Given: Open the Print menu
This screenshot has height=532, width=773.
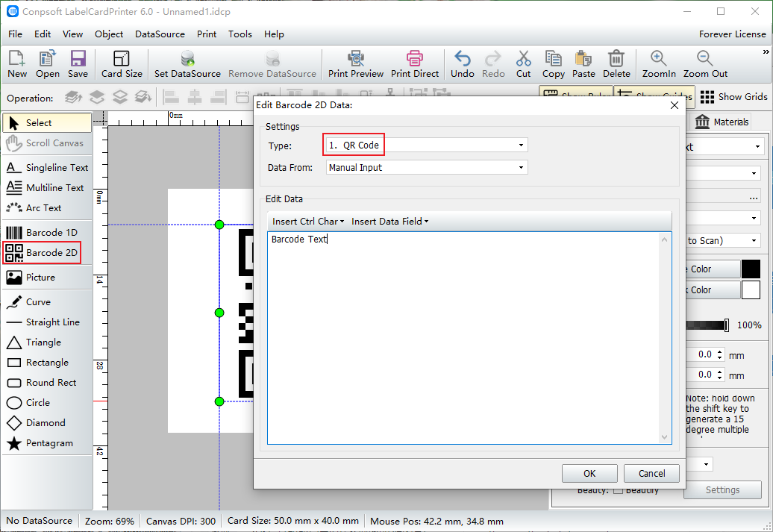Looking at the screenshot, I should (207, 34).
